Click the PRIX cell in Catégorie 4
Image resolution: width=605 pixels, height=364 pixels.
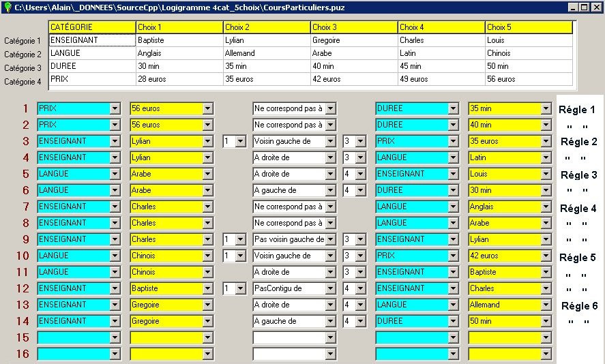(x=93, y=79)
